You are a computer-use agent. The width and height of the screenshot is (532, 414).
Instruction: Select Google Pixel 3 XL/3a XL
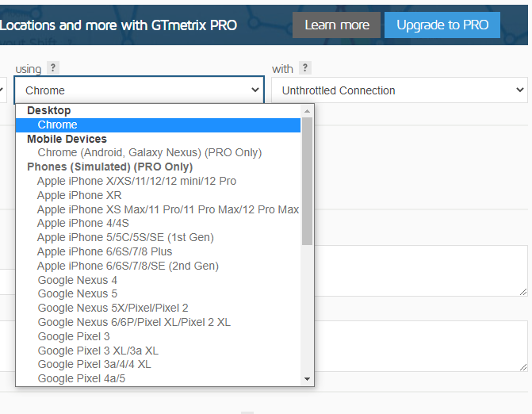point(158,351)
